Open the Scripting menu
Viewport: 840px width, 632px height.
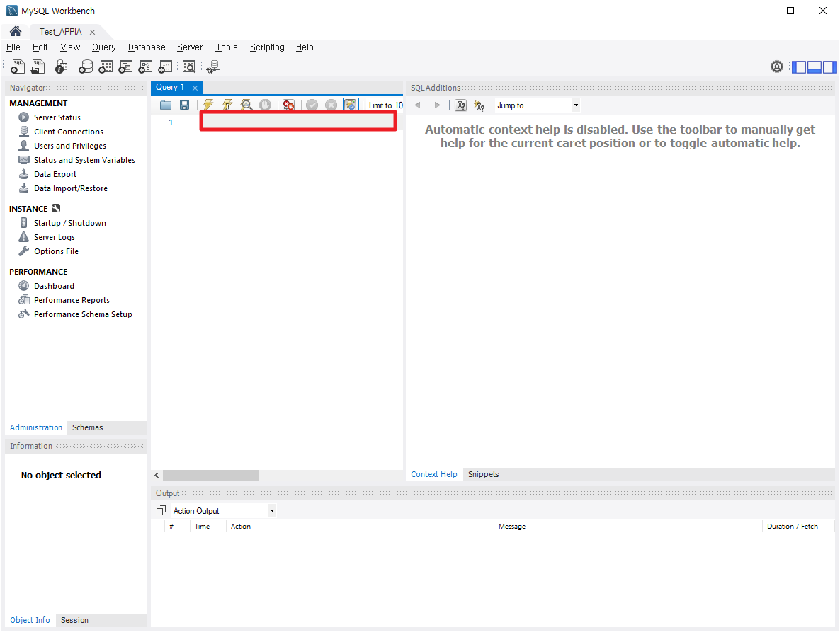[x=267, y=47]
